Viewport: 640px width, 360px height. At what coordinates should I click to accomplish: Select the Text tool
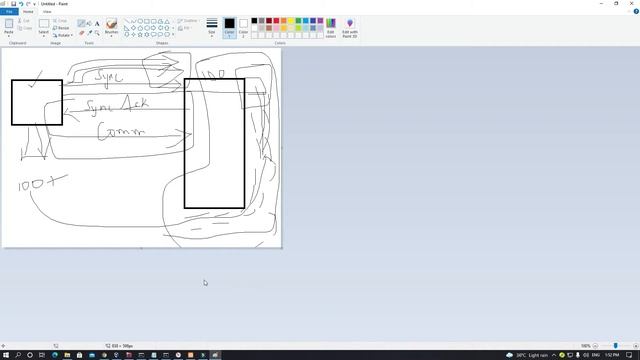[x=97, y=23]
